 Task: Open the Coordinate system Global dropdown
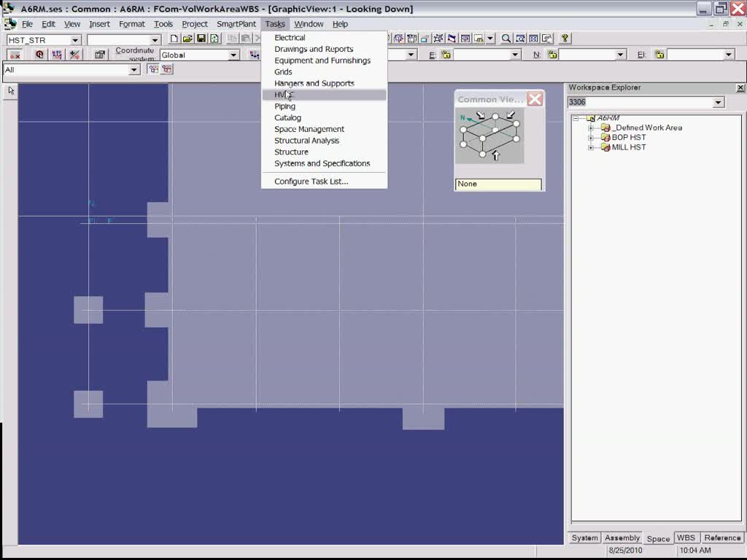(x=233, y=55)
